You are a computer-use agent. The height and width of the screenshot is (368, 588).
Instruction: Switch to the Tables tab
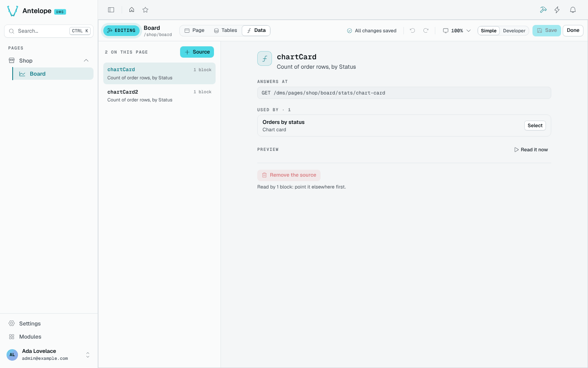[225, 31]
